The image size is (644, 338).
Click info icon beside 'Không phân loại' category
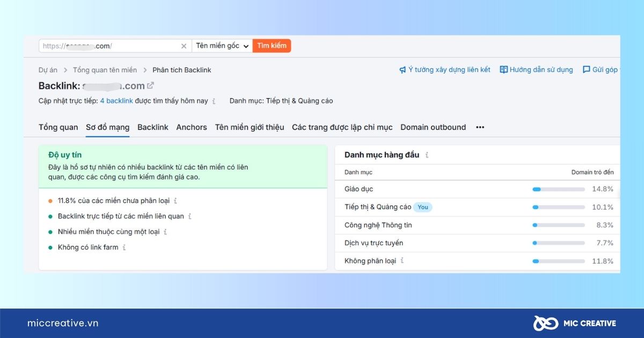[x=402, y=261]
